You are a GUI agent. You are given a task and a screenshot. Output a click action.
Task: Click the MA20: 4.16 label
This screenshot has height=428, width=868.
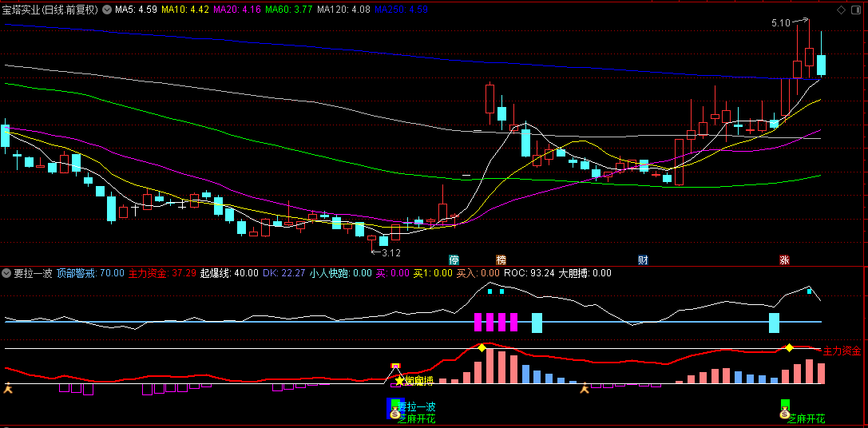237,10
